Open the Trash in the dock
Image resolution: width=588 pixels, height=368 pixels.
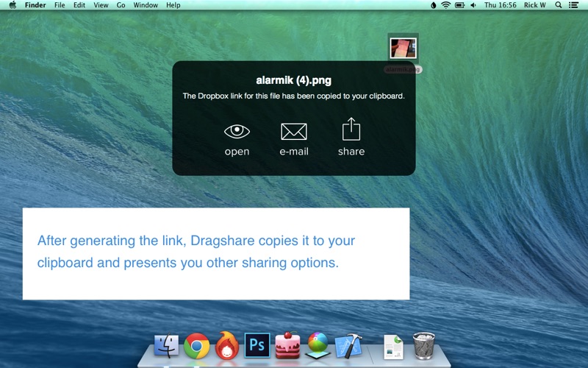click(424, 344)
